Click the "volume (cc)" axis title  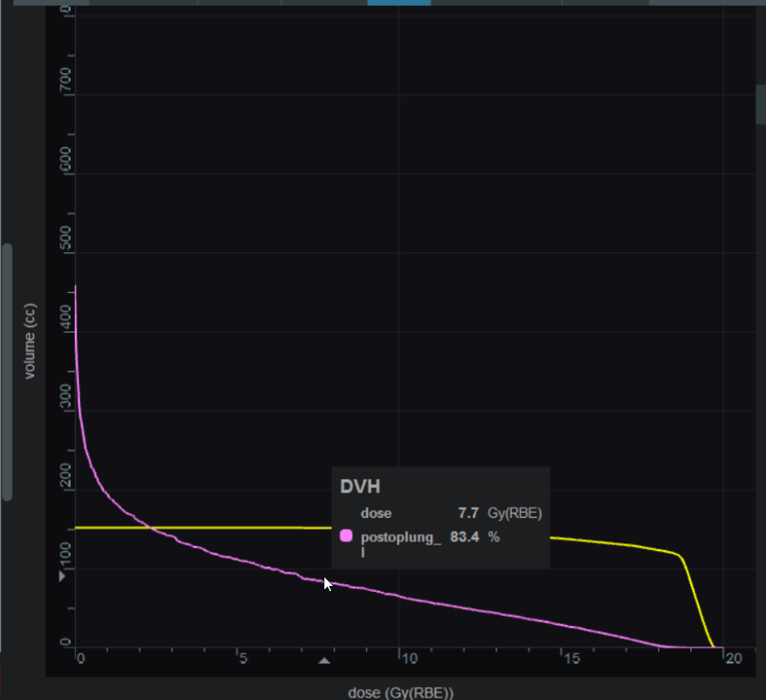[30, 341]
